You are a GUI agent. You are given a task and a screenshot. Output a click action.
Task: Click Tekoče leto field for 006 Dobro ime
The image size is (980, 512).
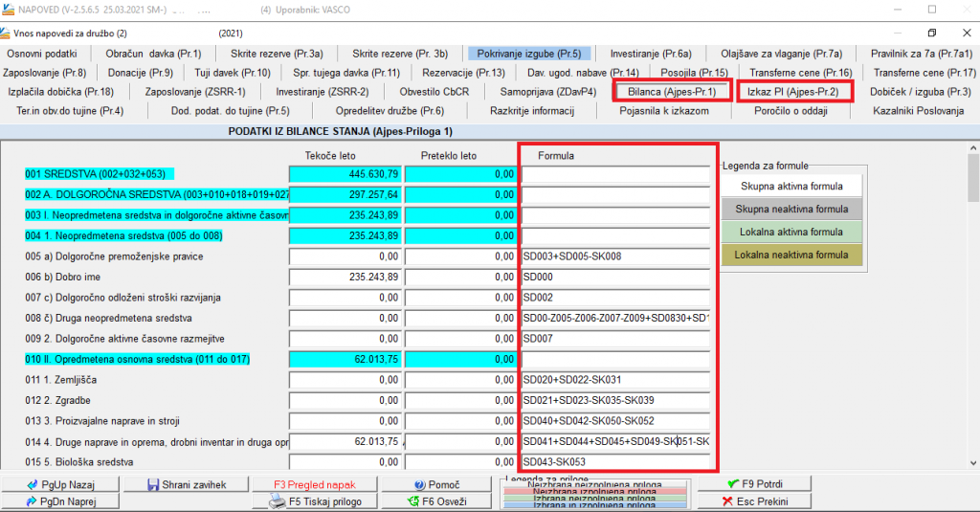[345, 277]
